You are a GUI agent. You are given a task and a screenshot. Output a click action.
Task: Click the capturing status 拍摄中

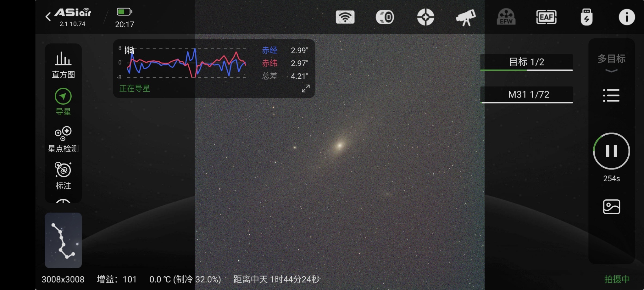(617, 279)
